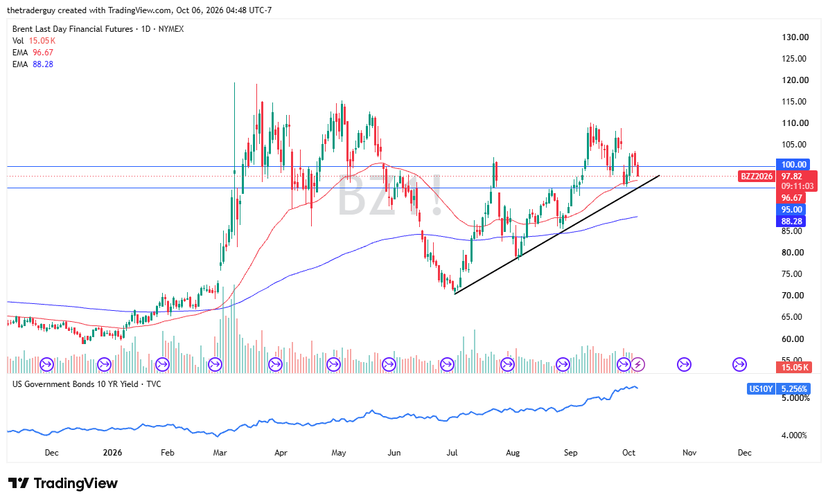Image resolution: width=828 pixels, height=504 pixels.
Task: Click the event marker above the Jul label
Action: pos(448,364)
